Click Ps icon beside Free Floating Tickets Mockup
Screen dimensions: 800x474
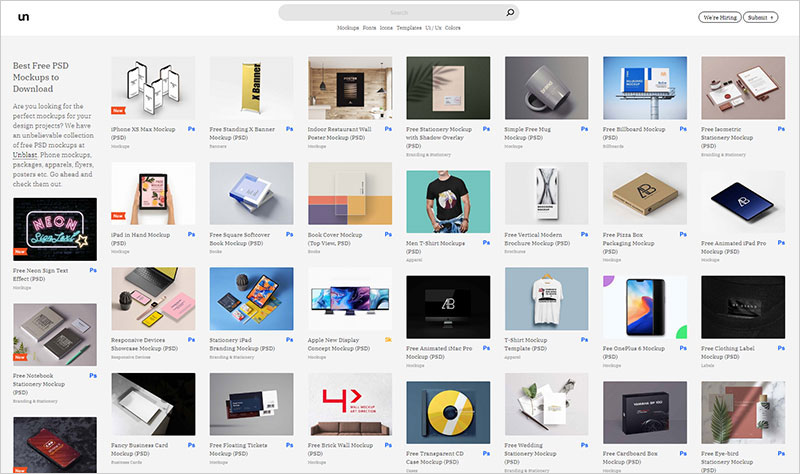(x=290, y=445)
